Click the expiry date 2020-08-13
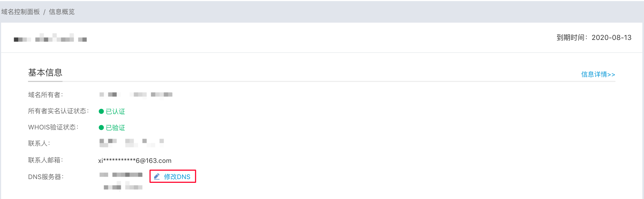This screenshot has width=644, height=199. (611, 37)
